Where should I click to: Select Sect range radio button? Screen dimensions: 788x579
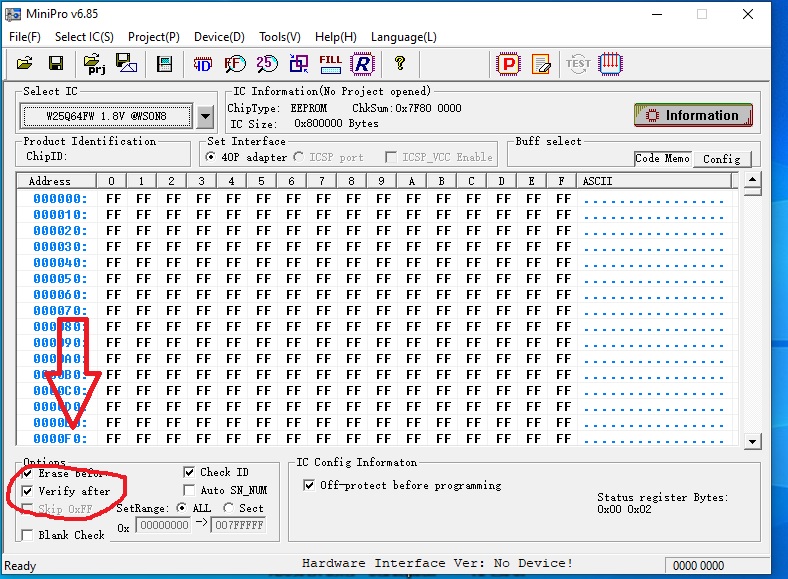click(229, 508)
